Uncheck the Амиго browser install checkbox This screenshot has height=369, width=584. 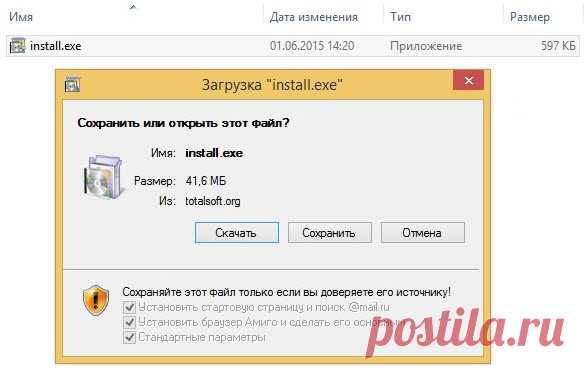(129, 322)
